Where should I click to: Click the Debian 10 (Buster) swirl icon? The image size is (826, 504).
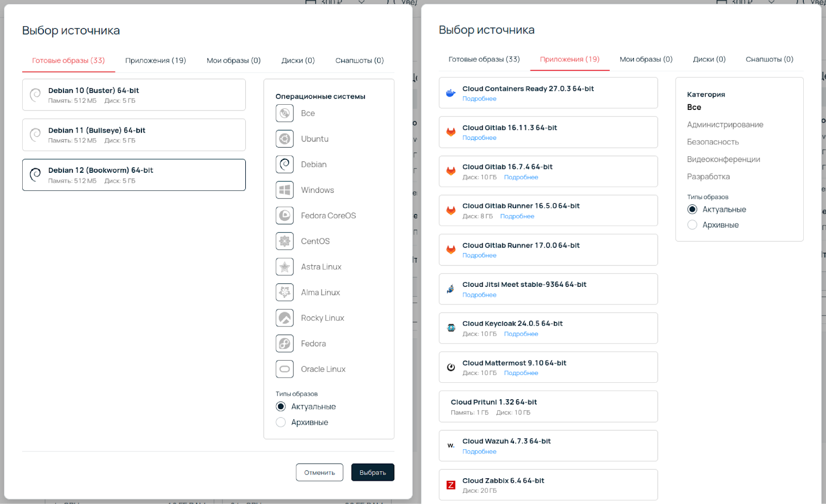(x=35, y=94)
